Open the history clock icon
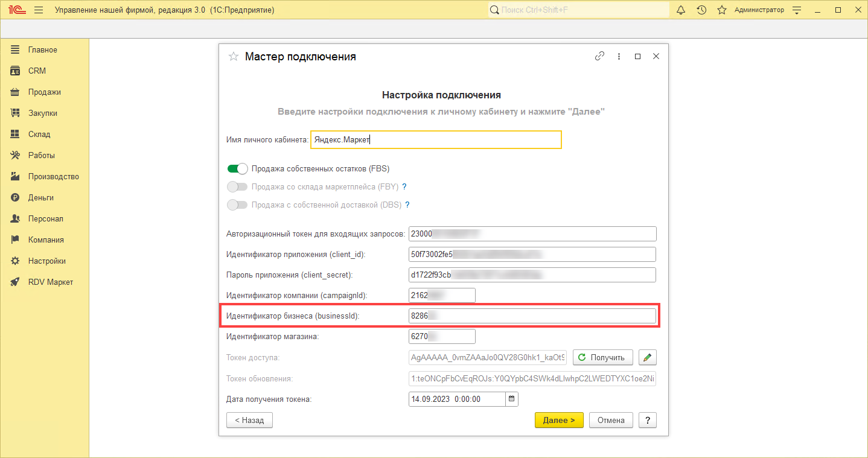This screenshot has width=868, height=458. pos(701,10)
